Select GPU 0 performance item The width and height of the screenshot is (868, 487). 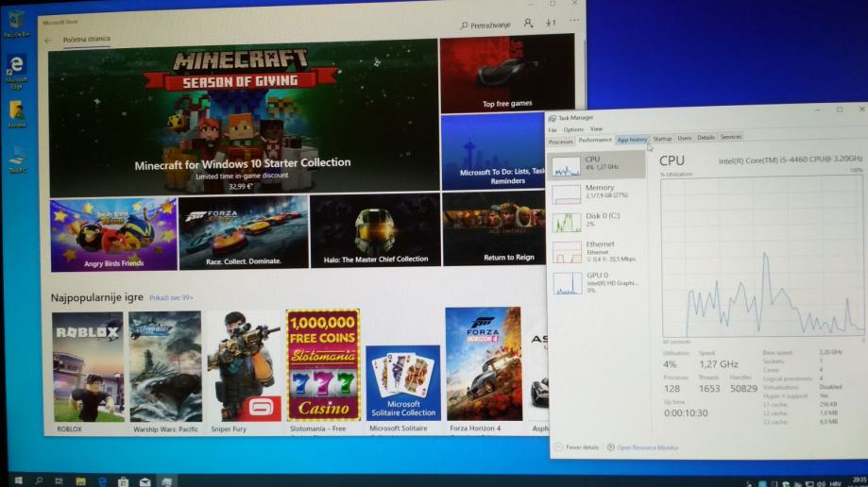coord(597,281)
